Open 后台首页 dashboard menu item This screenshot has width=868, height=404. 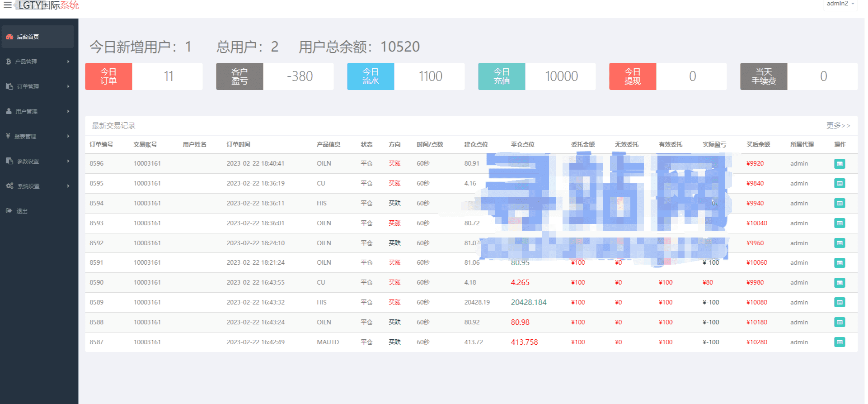click(38, 37)
